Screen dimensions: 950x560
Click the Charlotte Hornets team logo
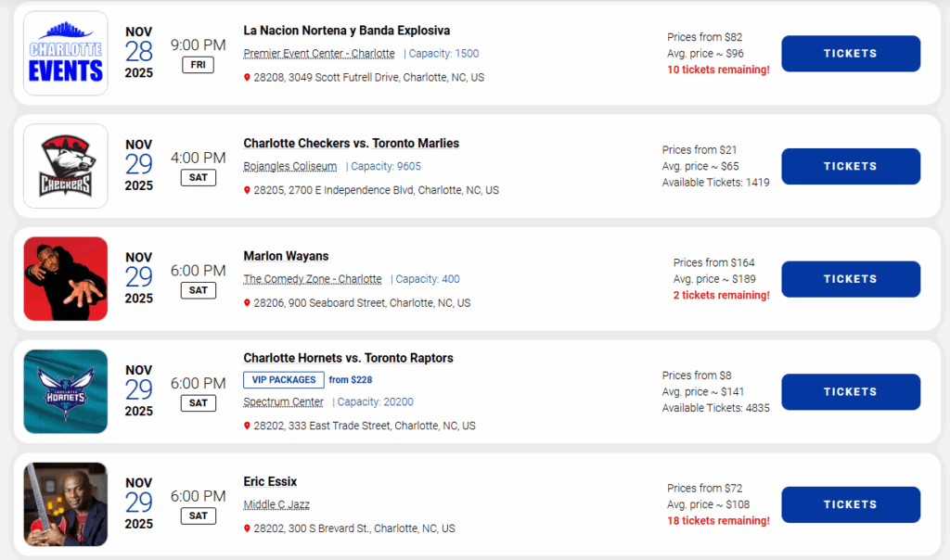65,391
